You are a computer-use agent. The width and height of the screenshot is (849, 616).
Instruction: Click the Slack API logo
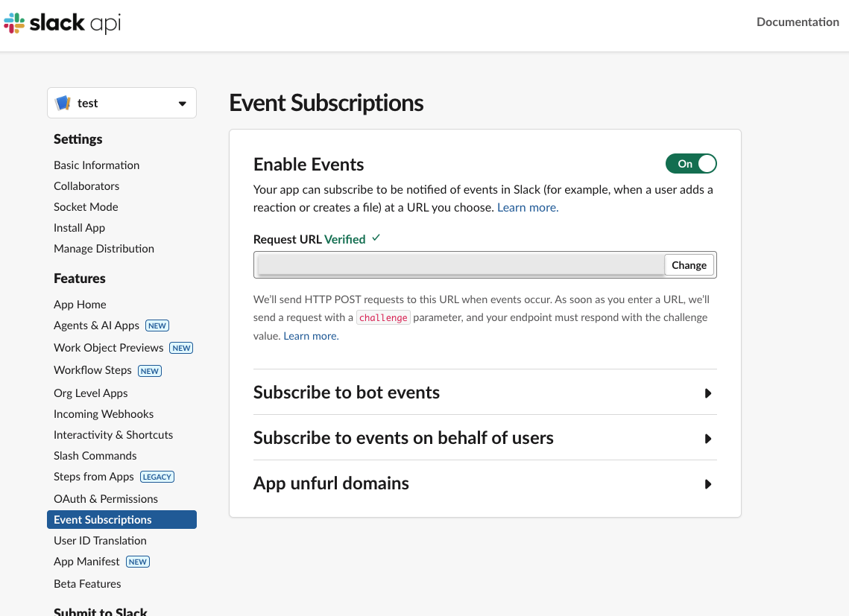click(62, 23)
